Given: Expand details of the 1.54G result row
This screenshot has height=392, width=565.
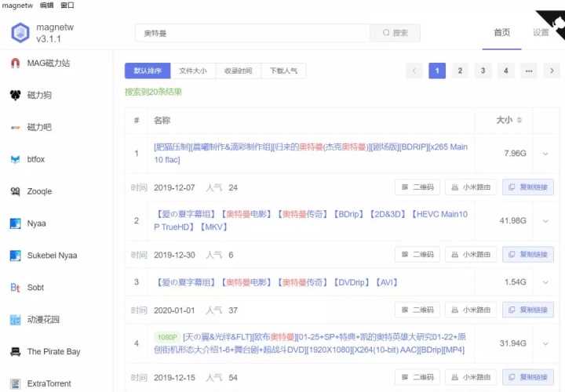Looking at the screenshot, I should (545, 282).
